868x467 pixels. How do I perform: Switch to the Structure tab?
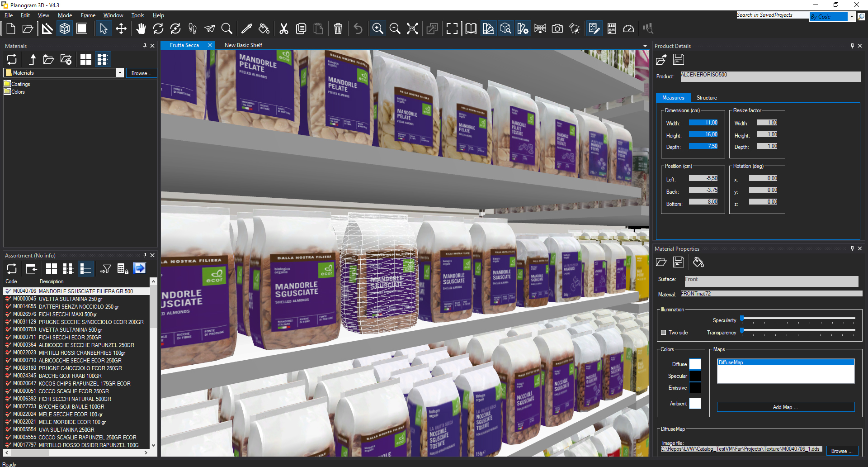(x=706, y=98)
